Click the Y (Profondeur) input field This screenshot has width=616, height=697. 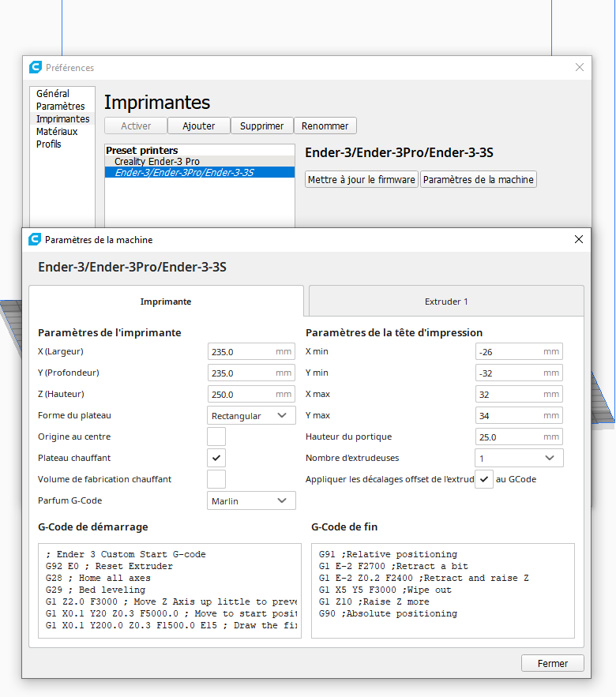pyautogui.click(x=251, y=373)
